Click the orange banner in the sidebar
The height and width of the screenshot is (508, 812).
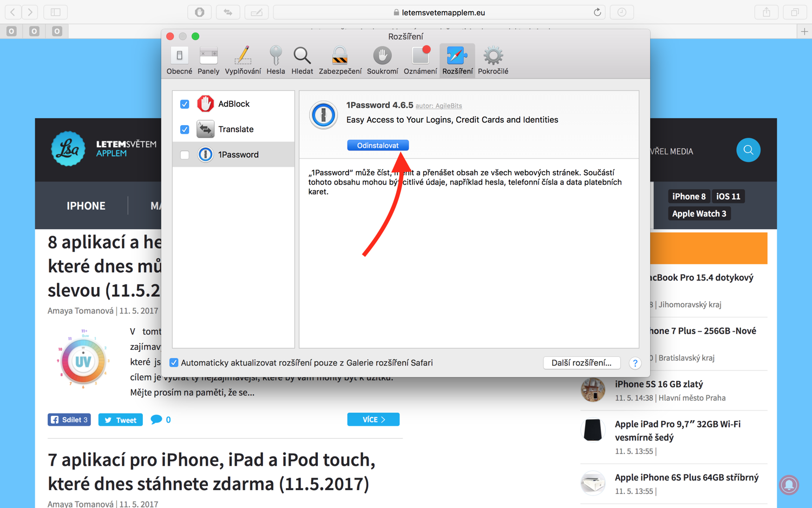[x=709, y=248]
